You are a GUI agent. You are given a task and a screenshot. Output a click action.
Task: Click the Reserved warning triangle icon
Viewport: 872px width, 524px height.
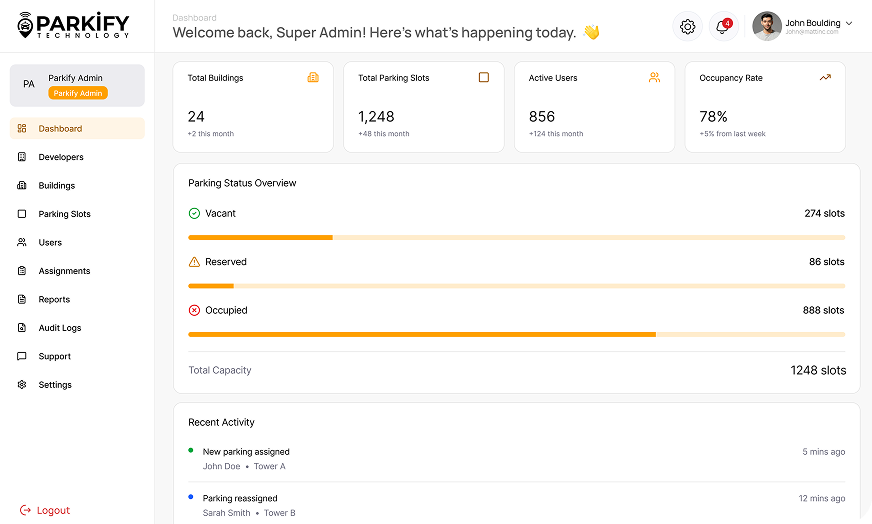coord(194,262)
